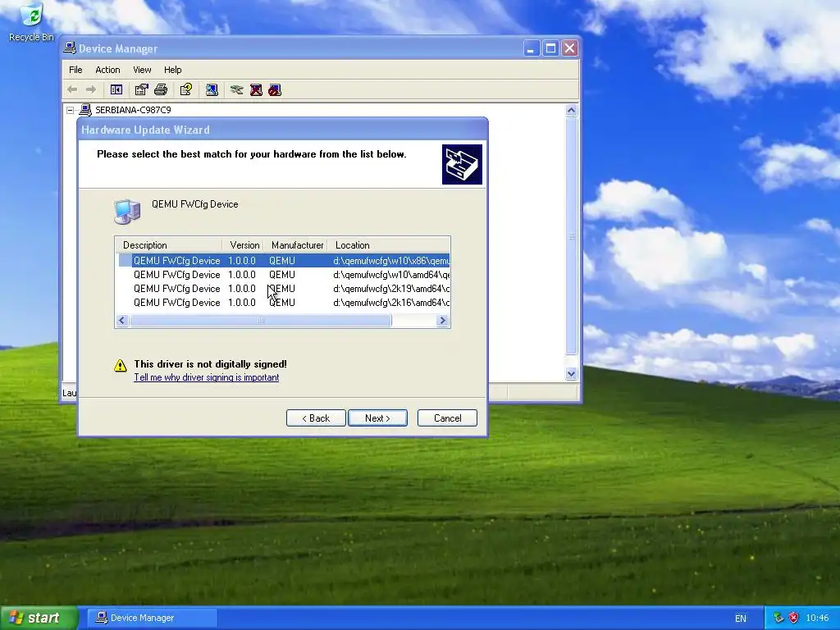This screenshot has height=630, width=840.
Task: Click the Show/Hide Console Tree toolbar icon
Action: coord(116,90)
